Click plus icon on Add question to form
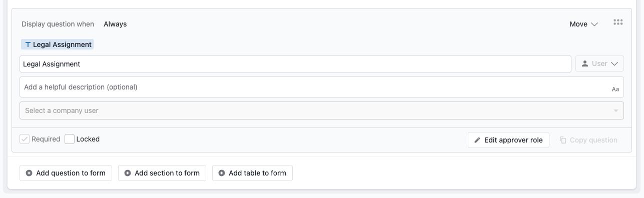The height and width of the screenshot is (198, 644). click(x=29, y=173)
